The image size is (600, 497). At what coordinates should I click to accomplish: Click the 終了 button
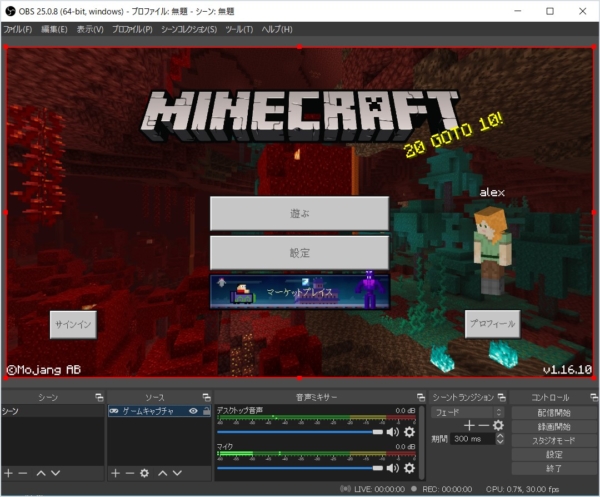pyautogui.click(x=554, y=468)
